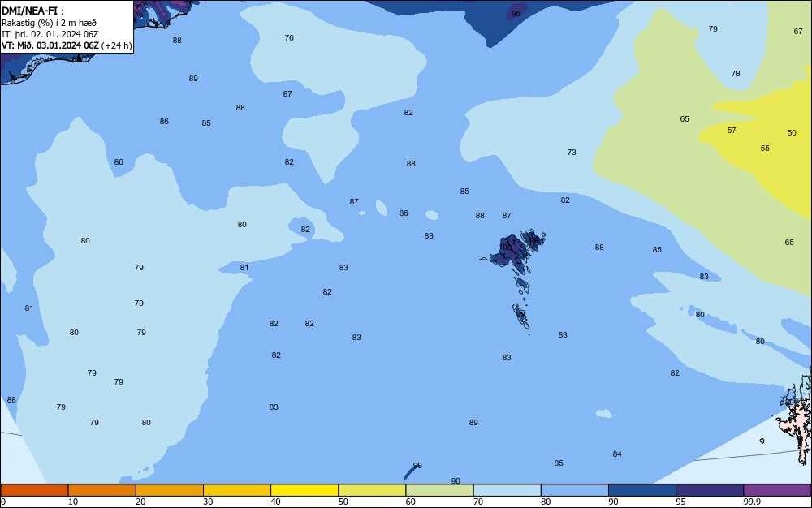Image resolution: width=812 pixels, height=508 pixels.
Task: Click the 70–80 pale blue legend swatch
Action: (x=507, y=490)
